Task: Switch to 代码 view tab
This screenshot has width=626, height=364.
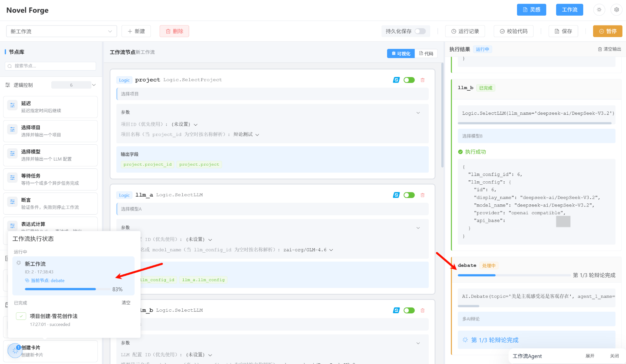Action: pos(426,54)
